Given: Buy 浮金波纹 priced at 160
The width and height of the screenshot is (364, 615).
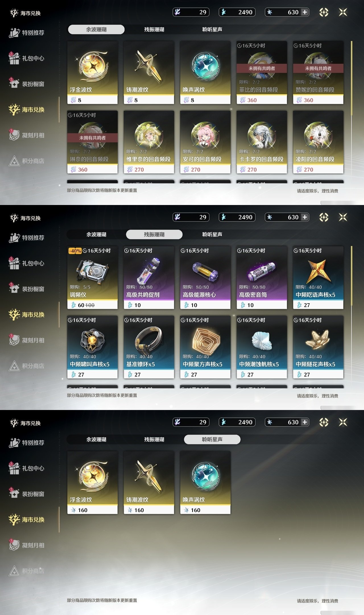Looking at the screenshot, I should click(x=92, y=483).
